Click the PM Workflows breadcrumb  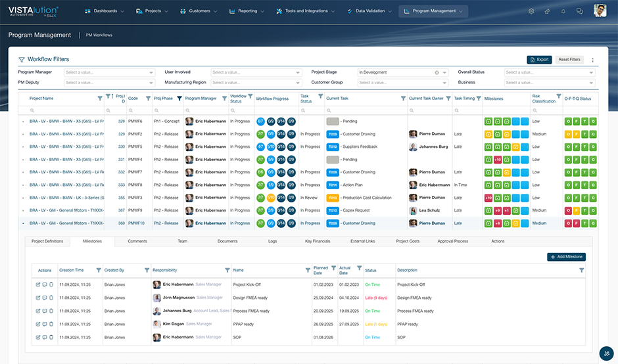click(x=99, y=35)
